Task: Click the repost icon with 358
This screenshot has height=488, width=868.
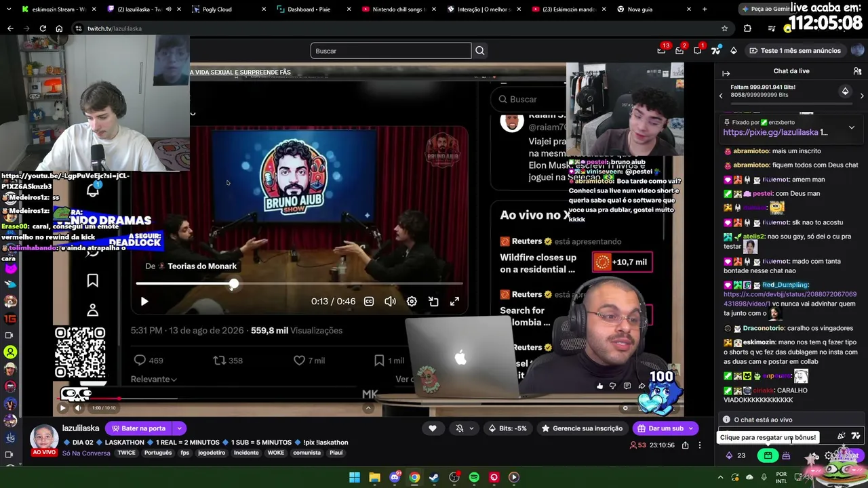Action: click(x=219, y=361)
